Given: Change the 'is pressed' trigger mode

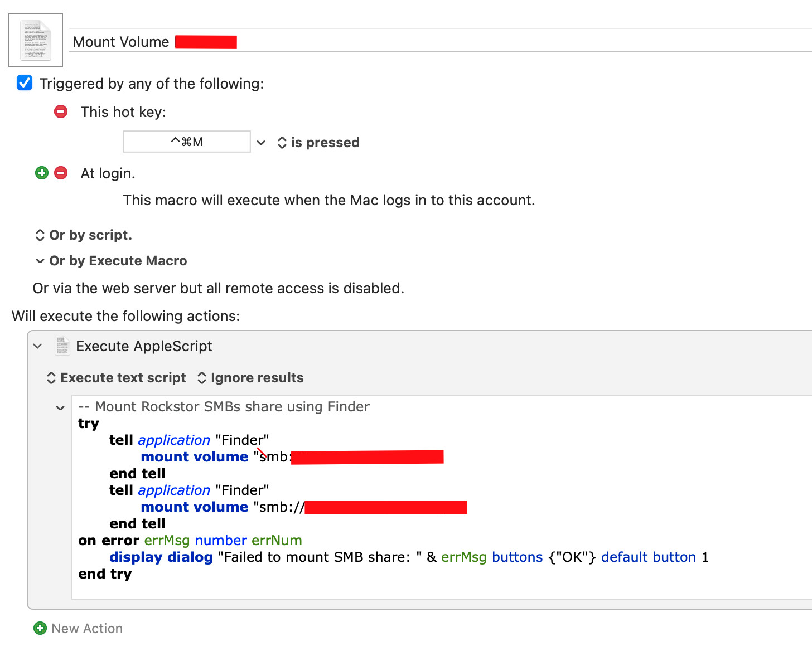Looking at the screenshot, I should 318,143.
